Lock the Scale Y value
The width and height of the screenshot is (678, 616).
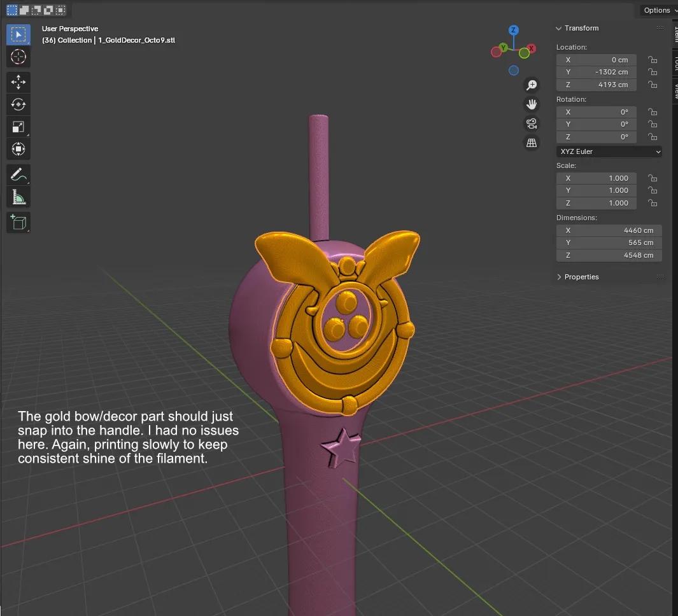point(653,190)
